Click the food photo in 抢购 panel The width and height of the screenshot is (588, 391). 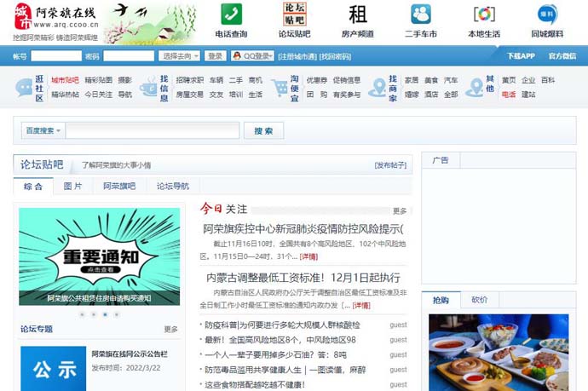pos(499,353)
